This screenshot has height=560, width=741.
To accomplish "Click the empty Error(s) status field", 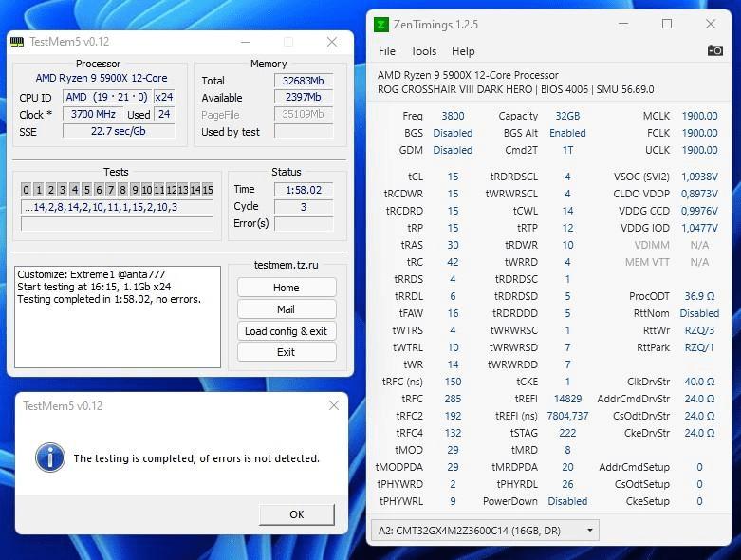I will click(304, 224).
